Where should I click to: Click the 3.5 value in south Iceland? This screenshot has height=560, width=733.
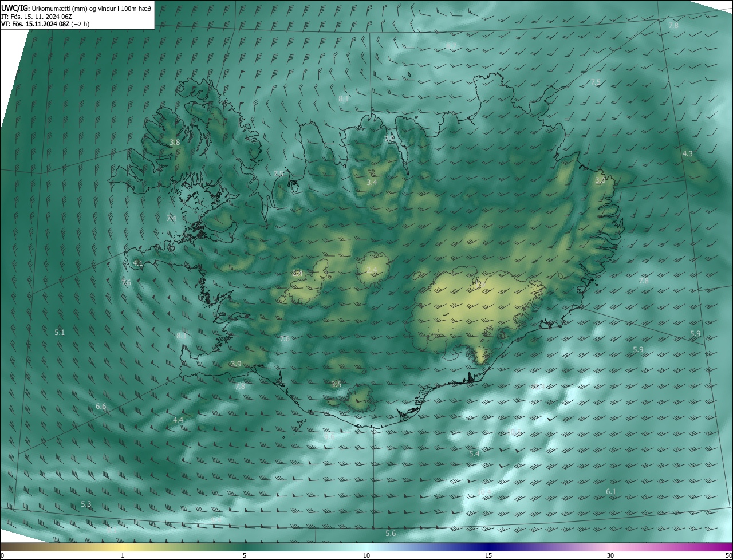(336, 384)
